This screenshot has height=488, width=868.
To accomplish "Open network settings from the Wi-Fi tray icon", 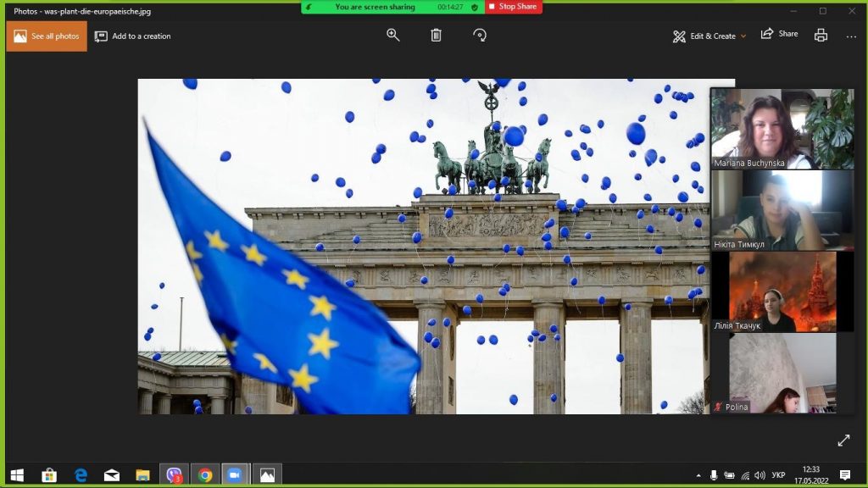I will tap(745, 475).
